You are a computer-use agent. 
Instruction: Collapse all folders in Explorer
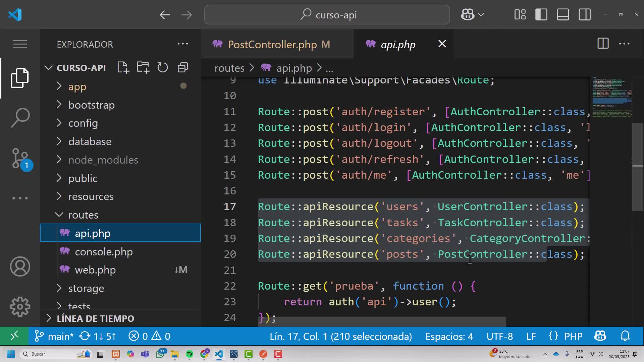[x=183, y=68]
